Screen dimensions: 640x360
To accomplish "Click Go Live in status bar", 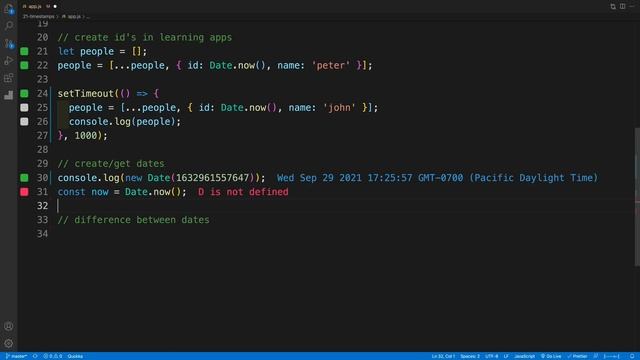I will point(551,356).
